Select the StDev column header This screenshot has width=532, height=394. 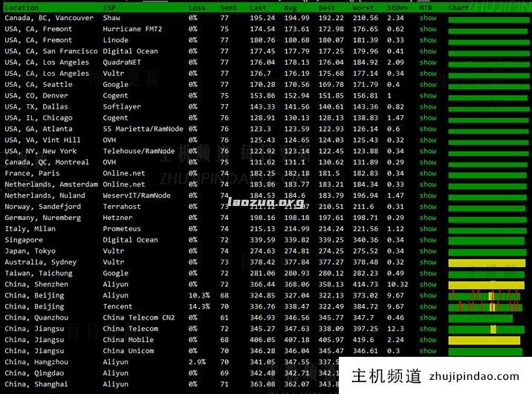point(398,7)
